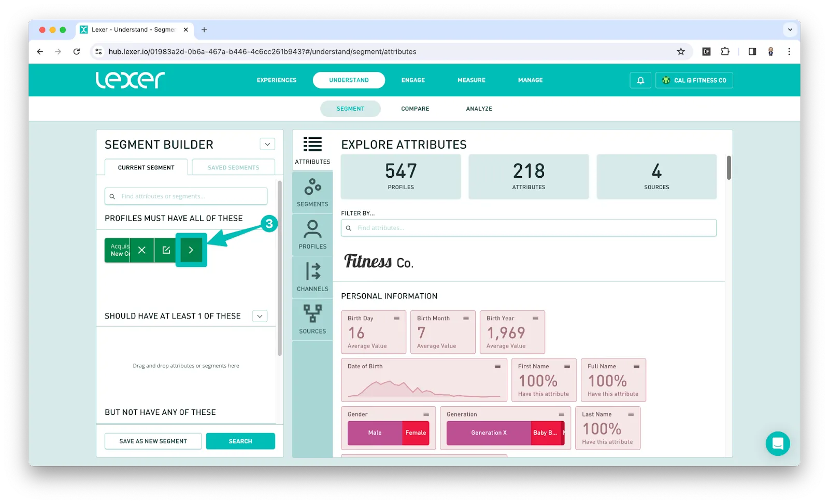Open Generation tile menu
This screenshot has height=504, width=829.
point(561,414)
